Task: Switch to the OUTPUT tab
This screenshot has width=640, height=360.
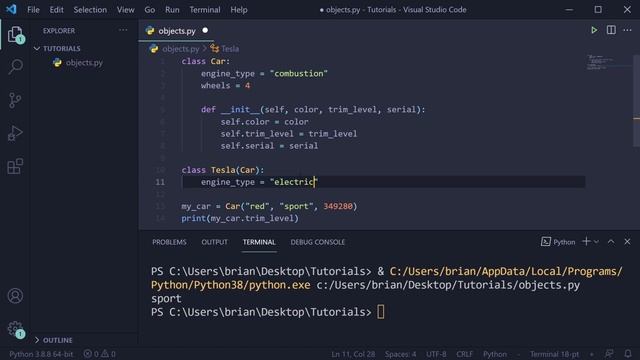Action: [x=215, y=242]
